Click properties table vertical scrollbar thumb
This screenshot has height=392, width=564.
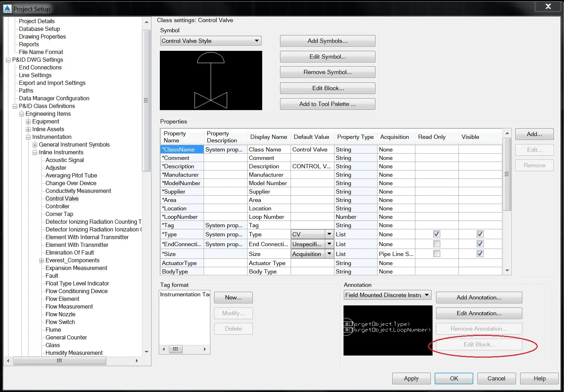point(507,174)
